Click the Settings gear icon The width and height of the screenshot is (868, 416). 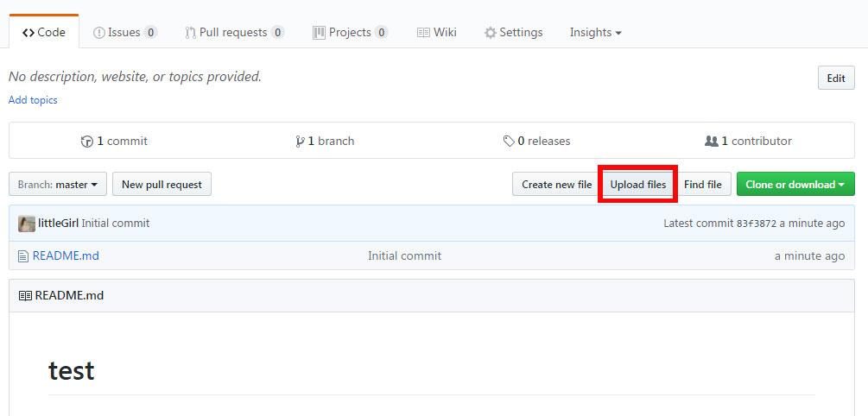pyautogui.click(x=491, y=33)
